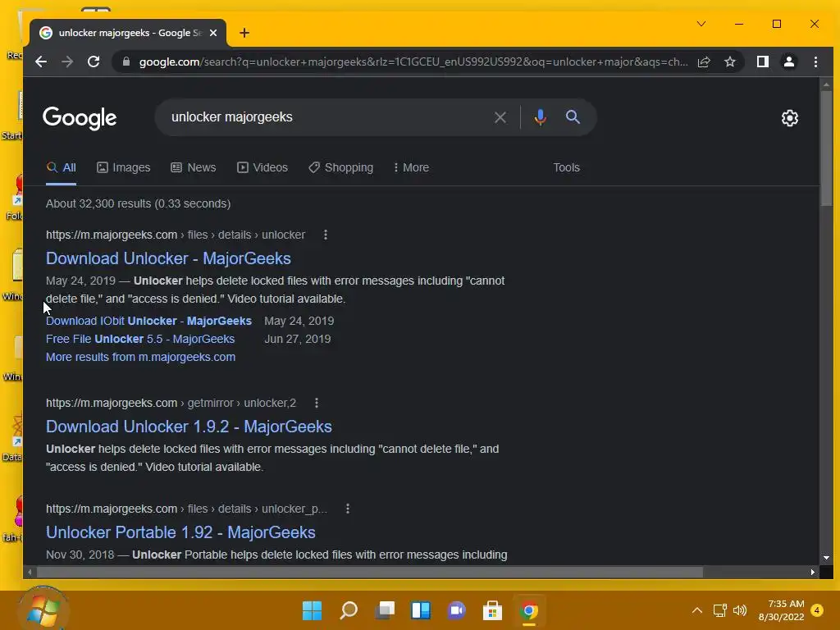Open Google quick settings gear
This screenshot has height=630, width=840.
coord(790,118)
